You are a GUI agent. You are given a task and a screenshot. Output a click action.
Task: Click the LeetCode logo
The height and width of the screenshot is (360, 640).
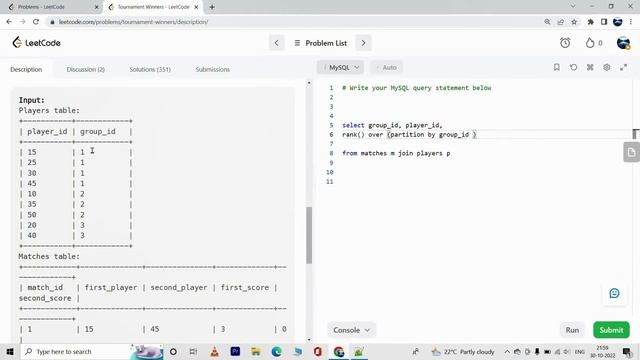tap(36, 42)
